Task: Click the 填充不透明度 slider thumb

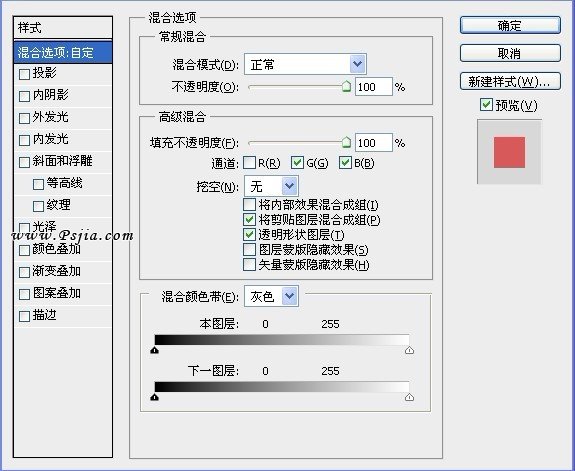Action: coord(346,142)
